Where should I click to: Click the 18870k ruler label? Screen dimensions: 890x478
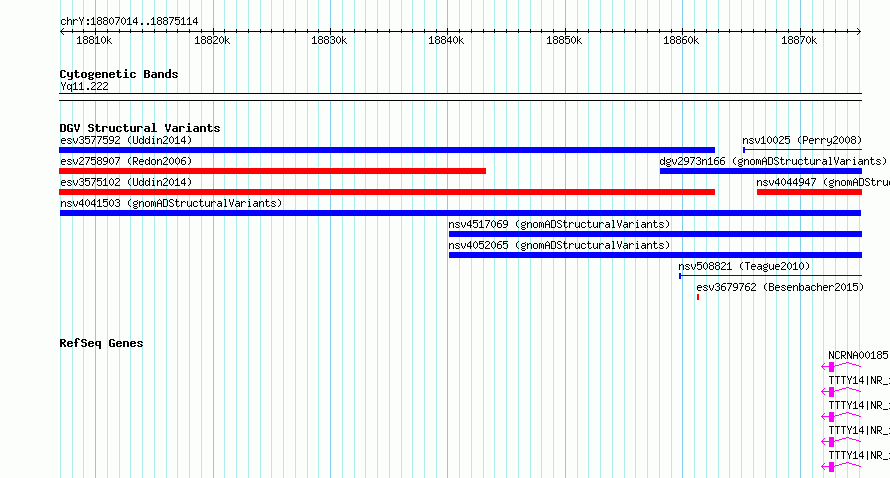[799, 40]
